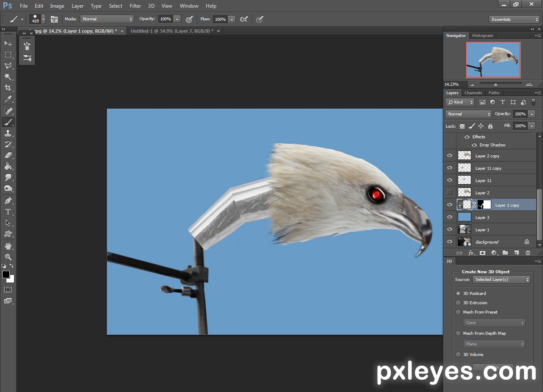Enable airbrush build-up effect

tap(244, 19)
